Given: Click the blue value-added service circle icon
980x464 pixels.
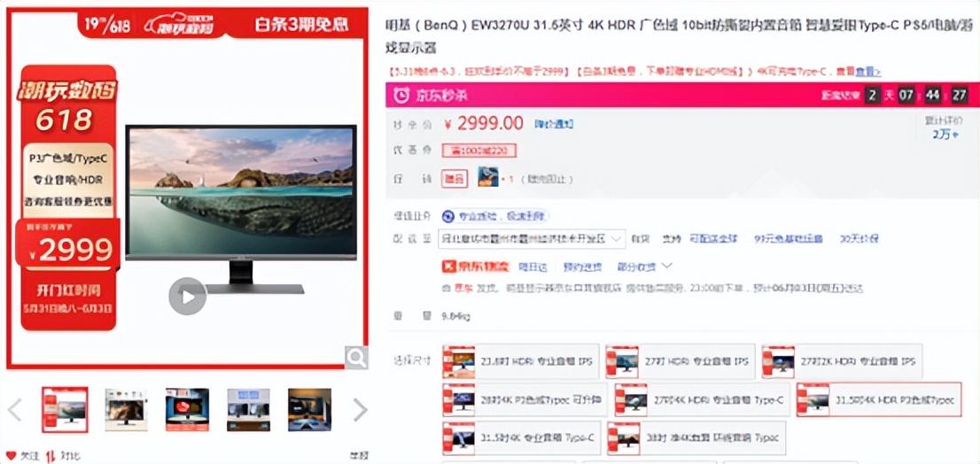Looking at the screenshot, I should [x=447, y=217].
